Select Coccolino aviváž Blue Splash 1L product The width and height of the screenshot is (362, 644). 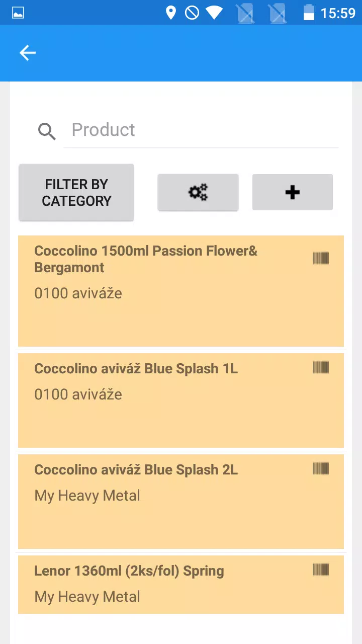(x=181, y=400)
